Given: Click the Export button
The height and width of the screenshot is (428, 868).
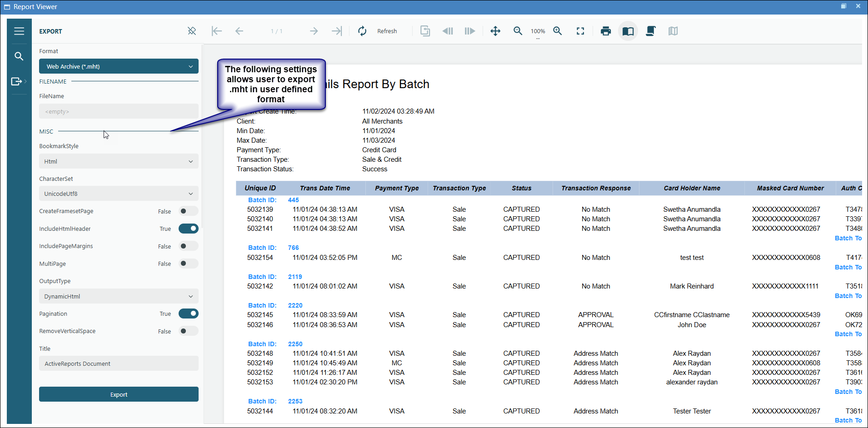Looking at the screenshot, I should (119, 394).
